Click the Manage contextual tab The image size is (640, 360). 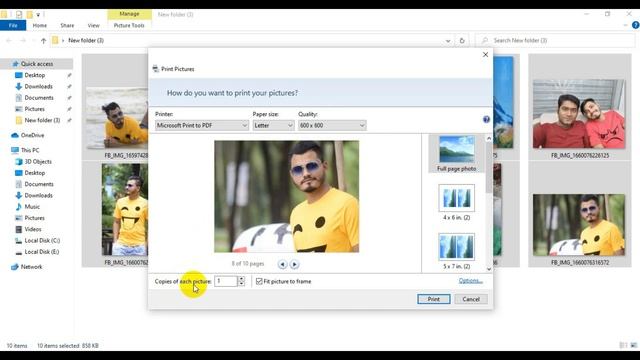(129, 14)
